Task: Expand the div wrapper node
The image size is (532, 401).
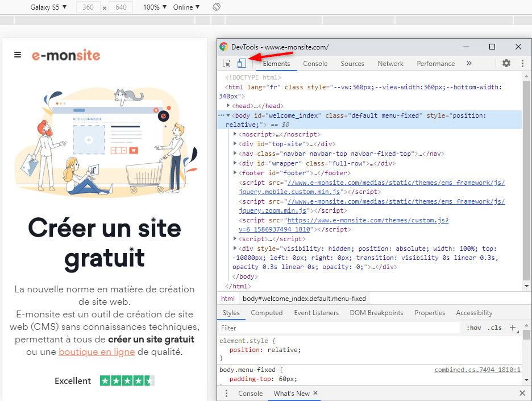Action: click(235, 163)
